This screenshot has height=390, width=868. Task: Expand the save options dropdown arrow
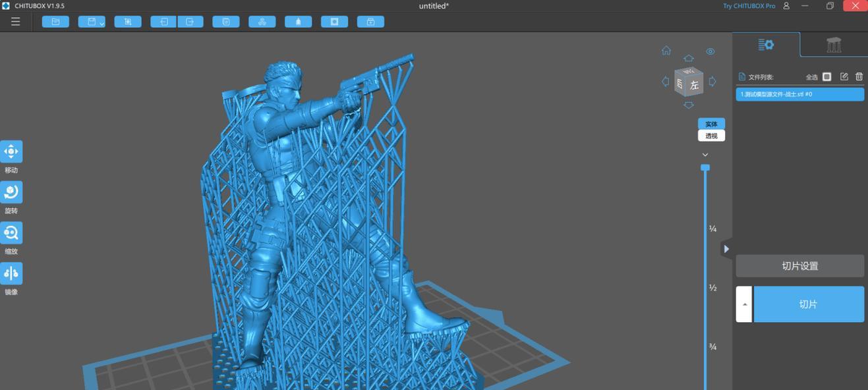pyautogui.click(x=102, y=24)
